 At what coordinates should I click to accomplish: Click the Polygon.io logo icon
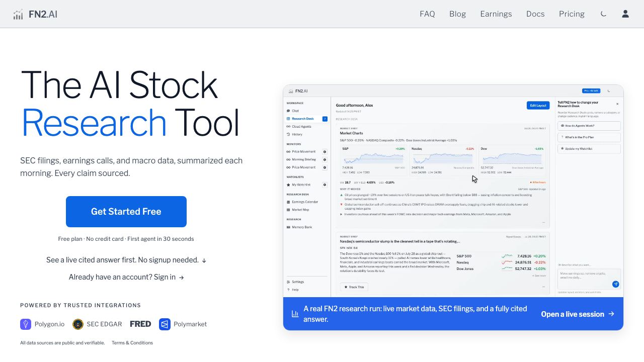pos(26,324)
